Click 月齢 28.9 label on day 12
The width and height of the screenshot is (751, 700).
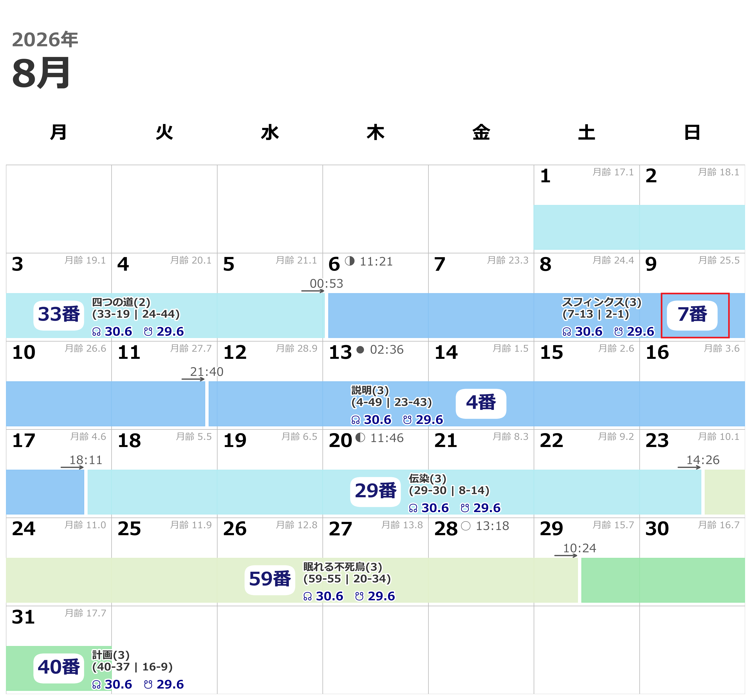[x=296, y=348]
